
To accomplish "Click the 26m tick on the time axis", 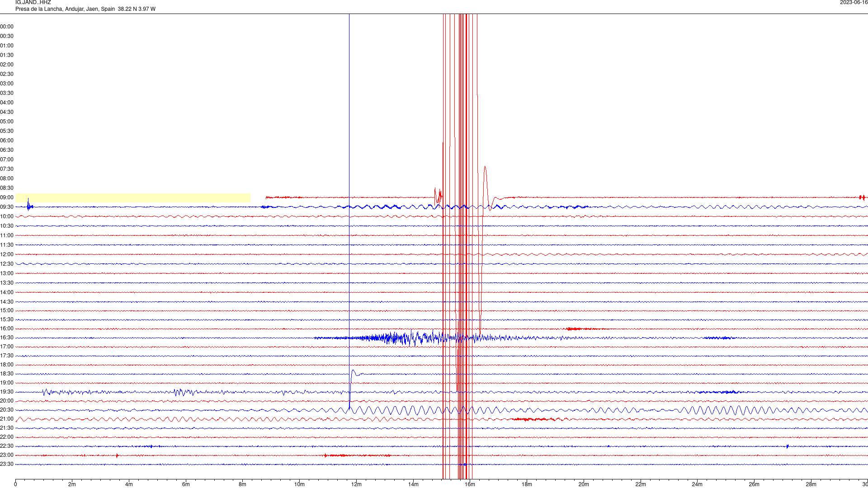I will (754, 484).
